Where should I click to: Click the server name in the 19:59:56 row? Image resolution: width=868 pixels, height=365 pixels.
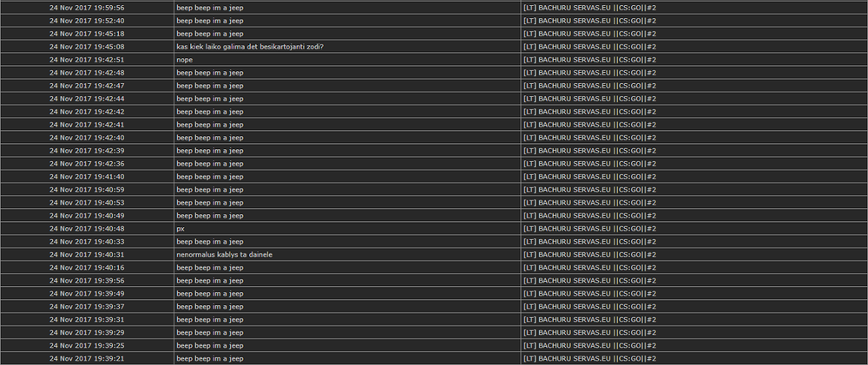point(590,8)
